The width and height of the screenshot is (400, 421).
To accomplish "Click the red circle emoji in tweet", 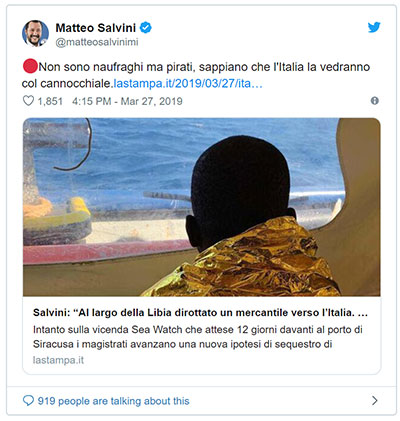I will click(x=30, y=66).
